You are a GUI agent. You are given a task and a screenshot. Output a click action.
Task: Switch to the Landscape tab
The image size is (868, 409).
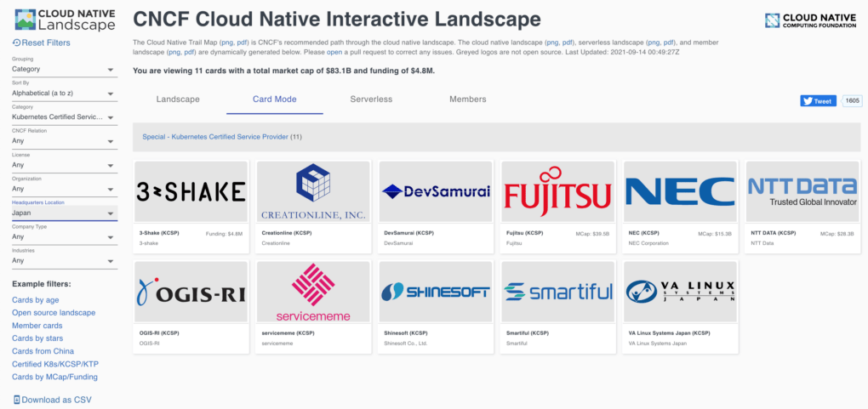(178, 99)
